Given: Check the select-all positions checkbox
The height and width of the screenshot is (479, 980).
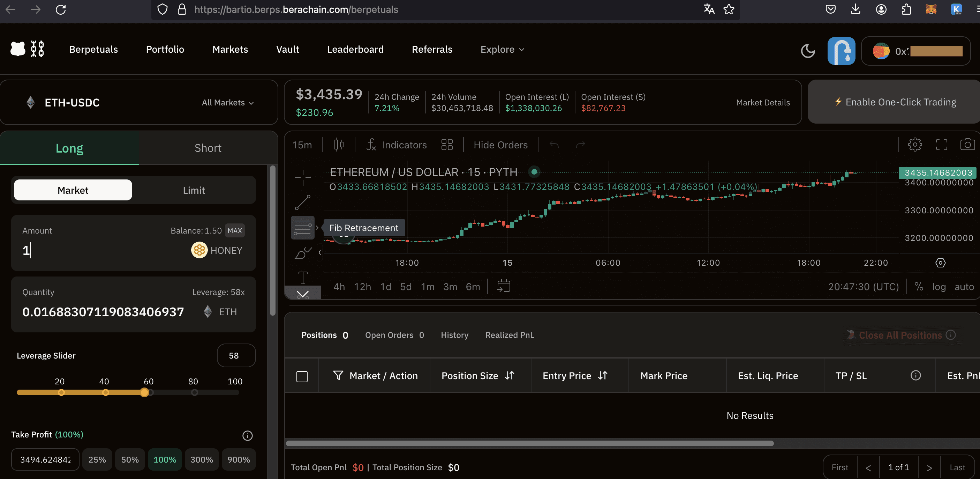Looking at the screenshot, I should click(302, 376).
